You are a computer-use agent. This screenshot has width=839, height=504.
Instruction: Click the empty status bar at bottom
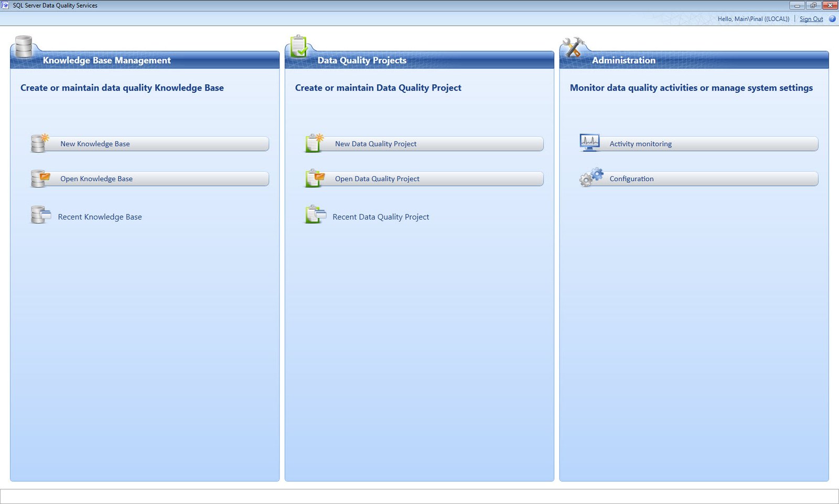(419, 496)
